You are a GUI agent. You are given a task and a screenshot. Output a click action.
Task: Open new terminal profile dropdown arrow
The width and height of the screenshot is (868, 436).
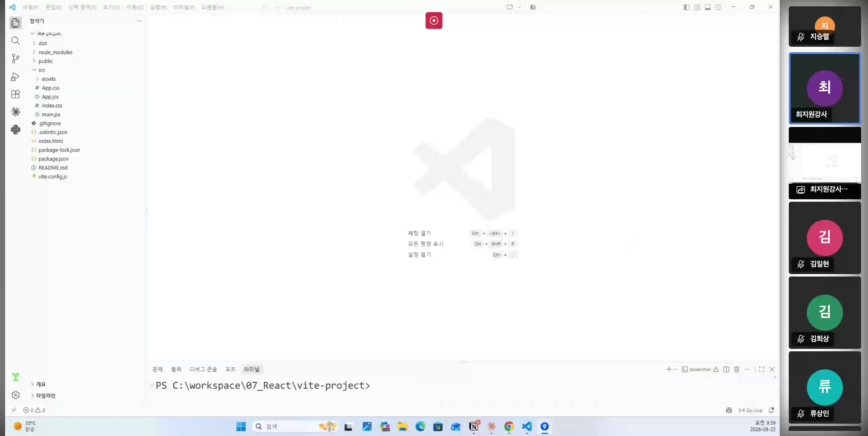[x=676, y=369]
